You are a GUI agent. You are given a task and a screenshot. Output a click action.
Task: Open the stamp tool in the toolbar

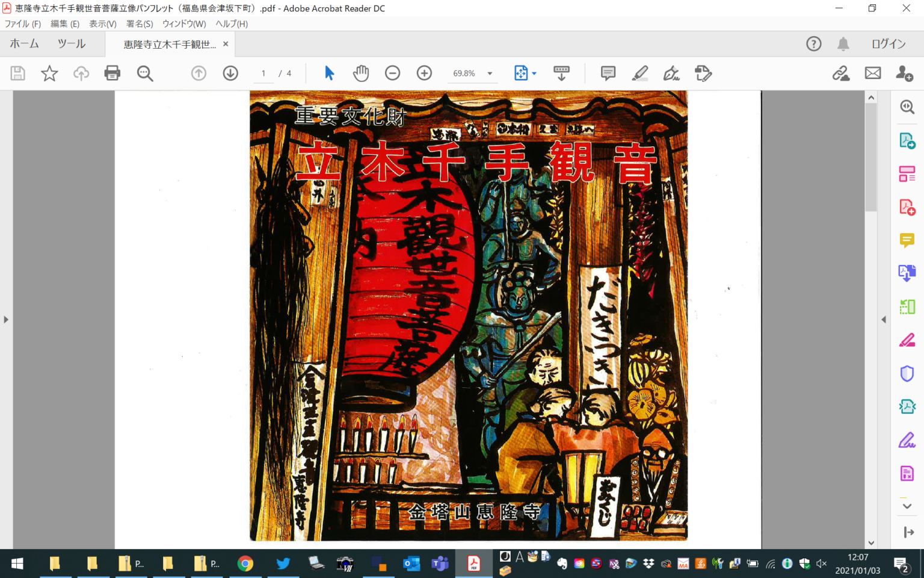(703, 73)
